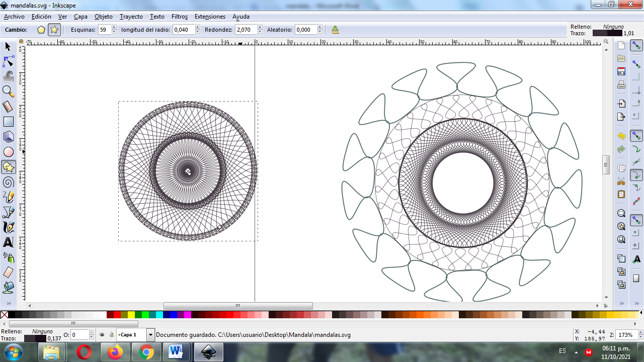Toggle snap to page border button
The image size is (644, 362).
tap(636, 278)
